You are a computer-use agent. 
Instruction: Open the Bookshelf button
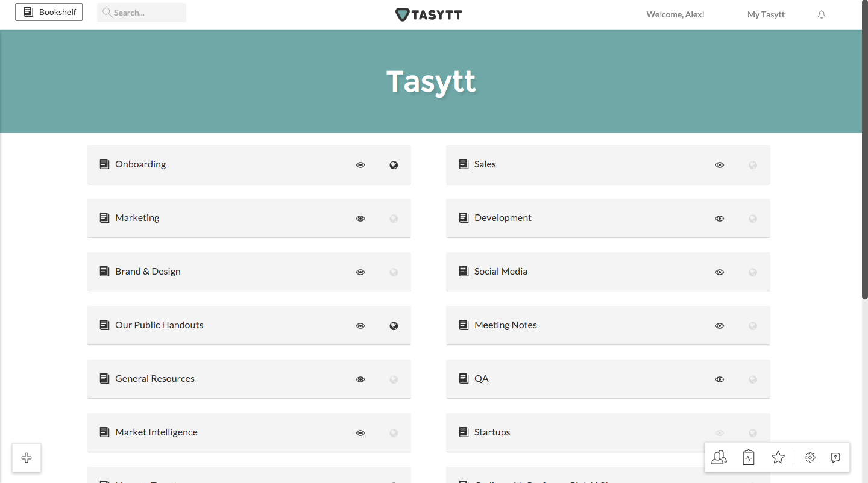(49, 12)
